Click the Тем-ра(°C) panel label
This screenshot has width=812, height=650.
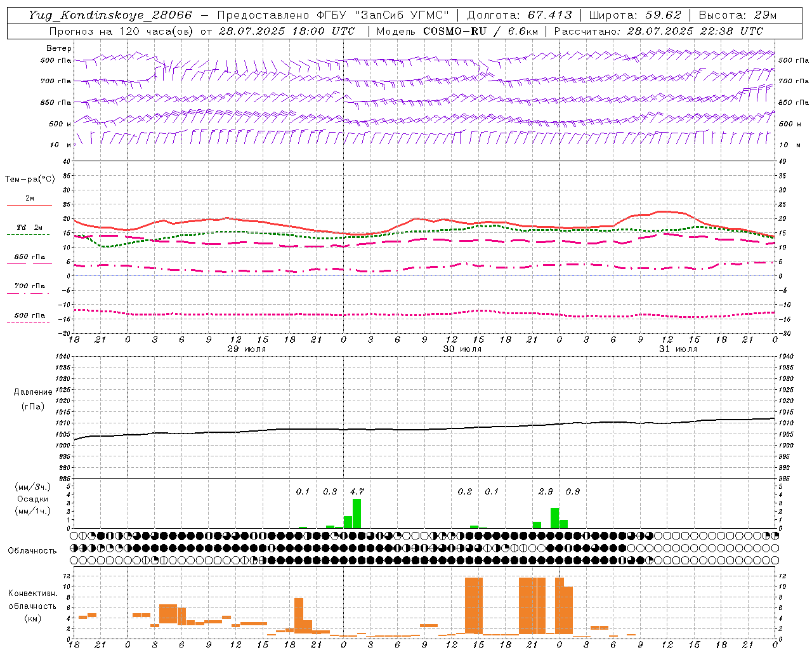click(30, 180)
